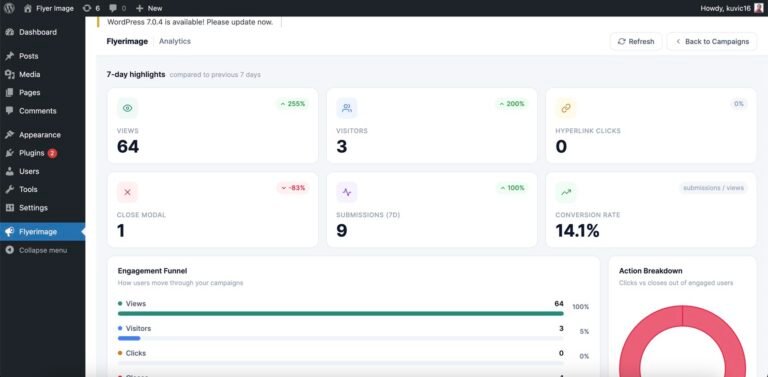
Task: Click the WordPress 7.0.4 update notice
Action: point(190,22)
